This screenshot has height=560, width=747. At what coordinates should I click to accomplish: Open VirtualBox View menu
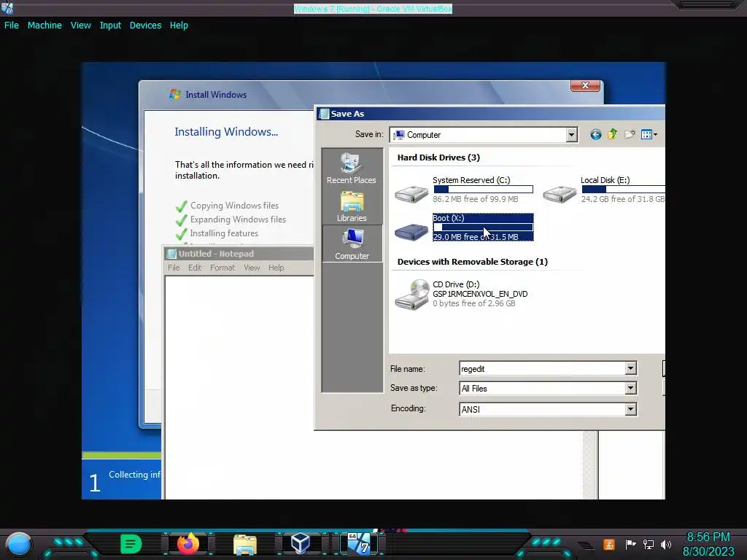pyautogui.click(x=80, y=26)
